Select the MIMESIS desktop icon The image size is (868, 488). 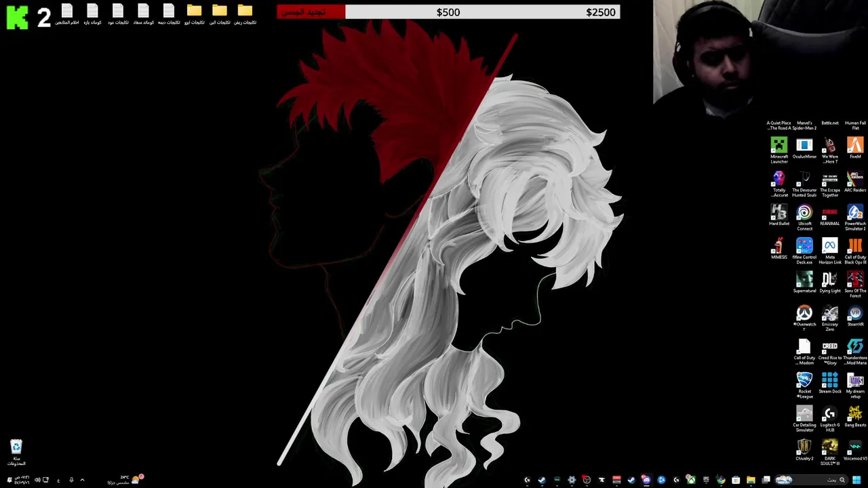click(x=778, y=249)
